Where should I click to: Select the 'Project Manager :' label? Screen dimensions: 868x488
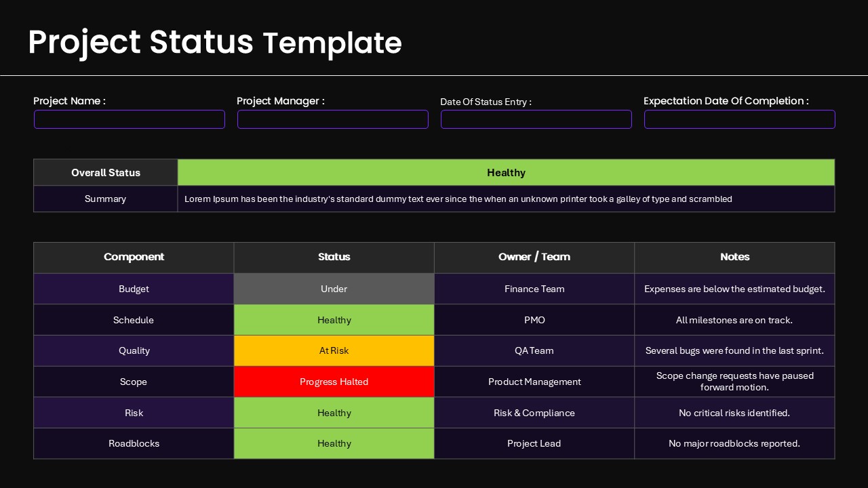coord(281,101)
